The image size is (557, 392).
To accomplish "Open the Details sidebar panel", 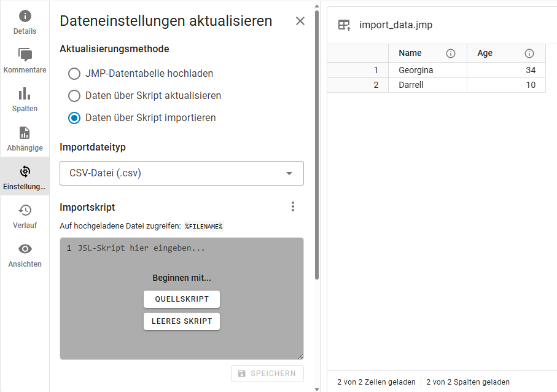I will coord(25,22).
